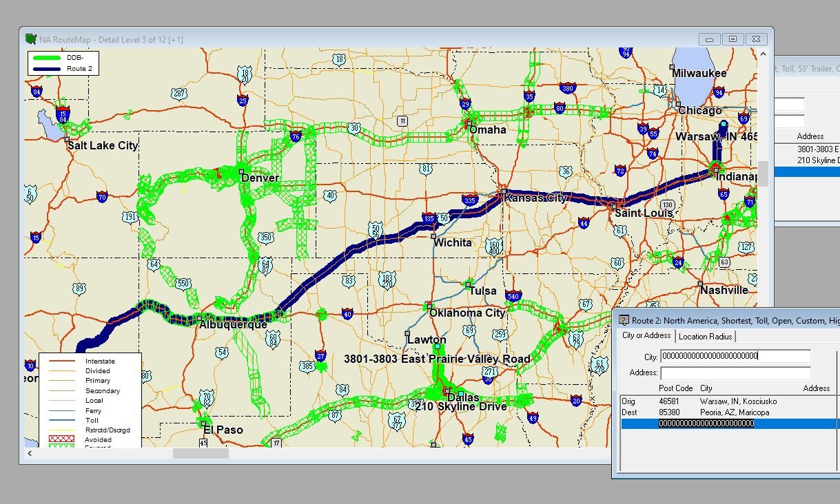The height and width of the screenshot is (504, 840).
Task: Close the NA RouteMap window
Action: (755, 39)
